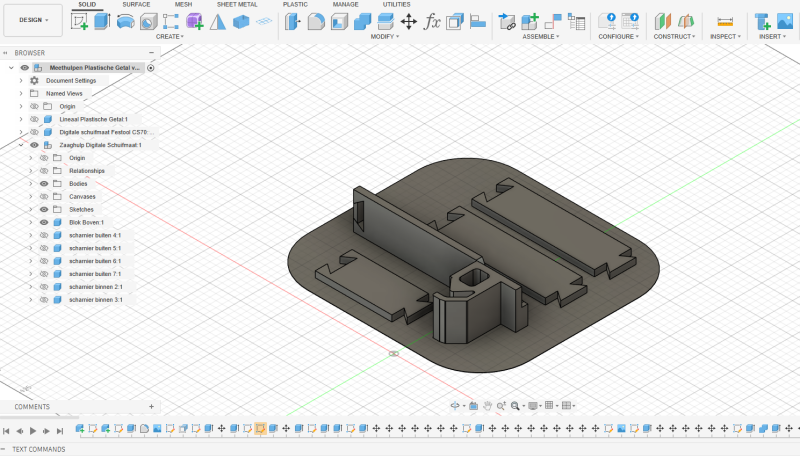Add a new comment
The height and width of the screenshot is (457, 800).
(x=152, y=407)
